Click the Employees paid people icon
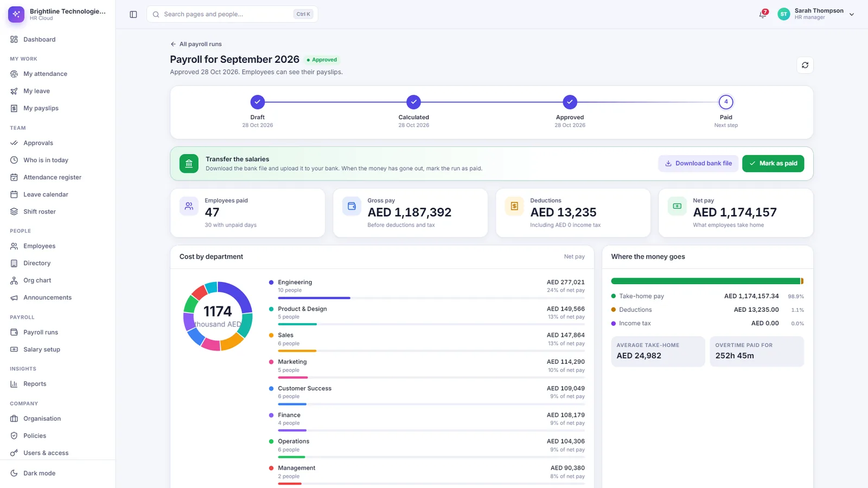The width and height of the screenshot is (868, 488). [189, 206]
